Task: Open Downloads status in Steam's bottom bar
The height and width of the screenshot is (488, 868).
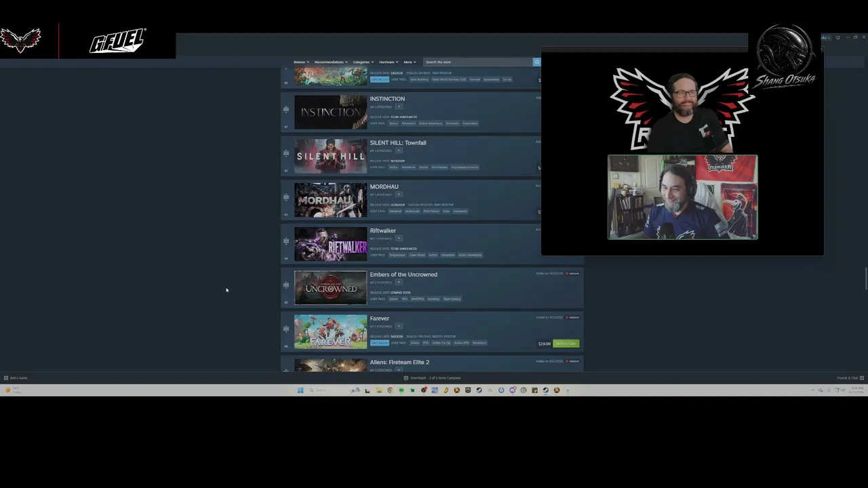Action: click(x=432, y=378)
